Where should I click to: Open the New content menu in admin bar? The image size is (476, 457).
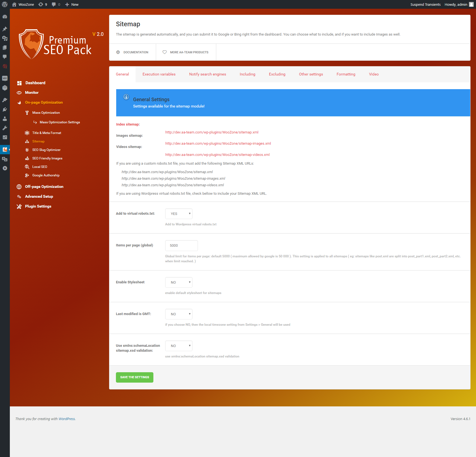(72, 4)
